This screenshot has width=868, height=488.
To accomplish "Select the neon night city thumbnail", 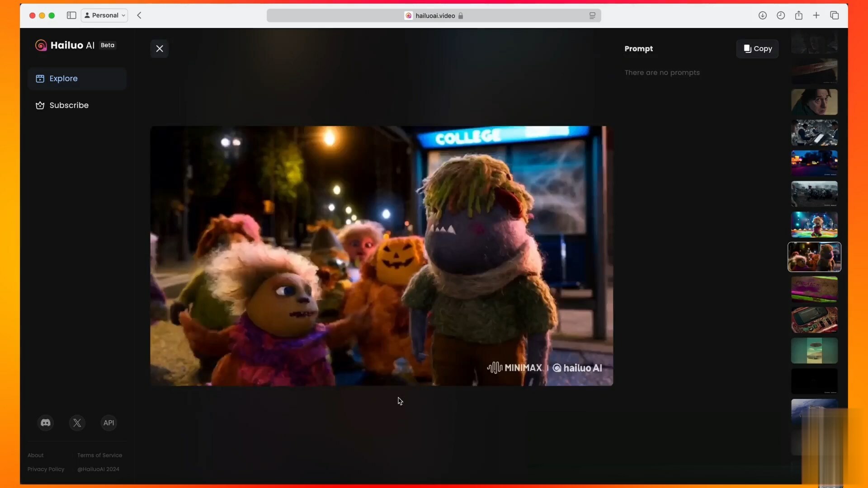I will [x=814, y=164].
